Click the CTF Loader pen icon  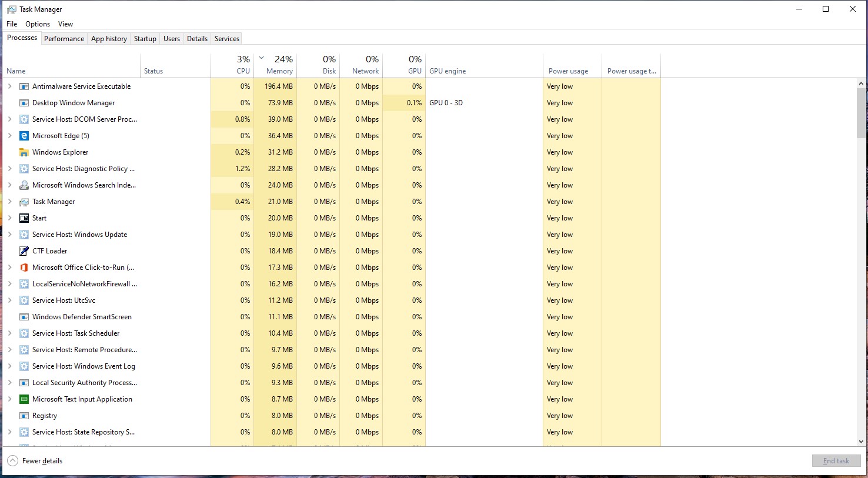(x=24, y=251)
